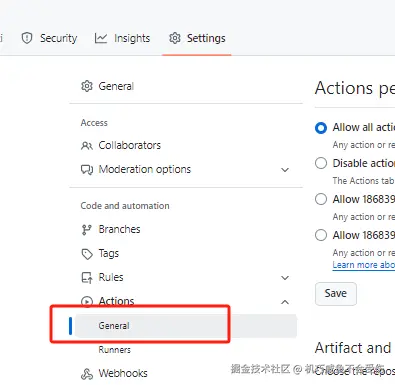
Task: Open Runners under Actions
Action: pos(115,350)
